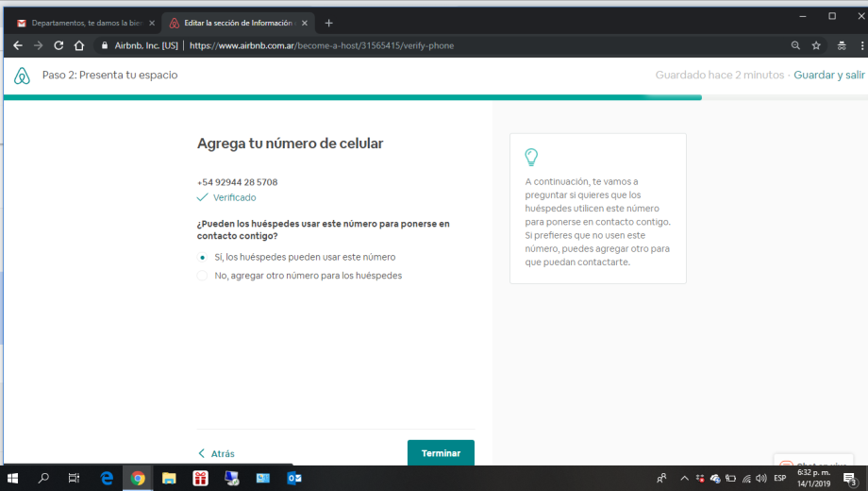The height and width of the screenshot is (491, 868).
Task: Open Chrome's three-dot menu
Action: (858, 45)
